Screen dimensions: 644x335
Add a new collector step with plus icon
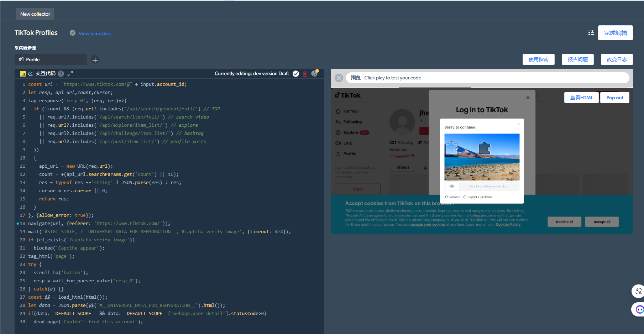95,60
